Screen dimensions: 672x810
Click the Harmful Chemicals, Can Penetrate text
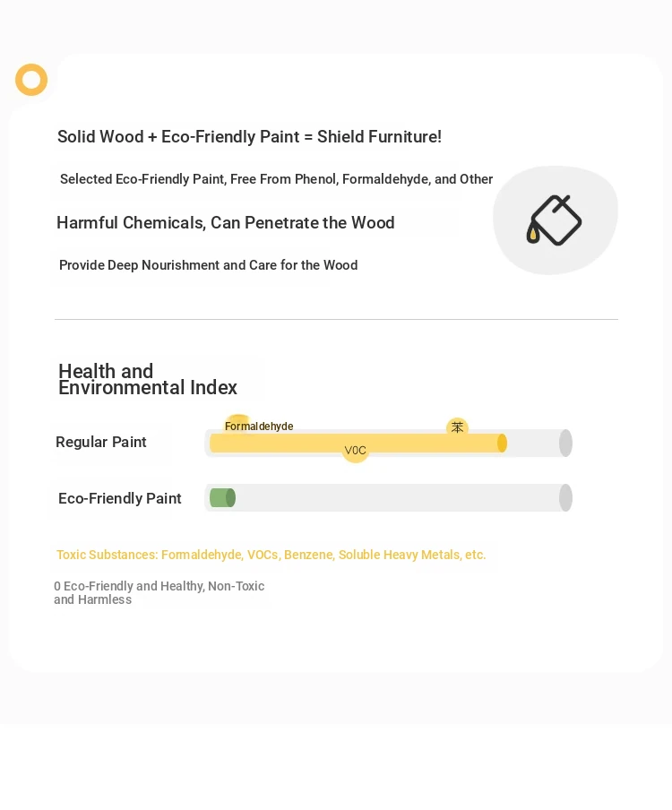(x=226, y=222)
